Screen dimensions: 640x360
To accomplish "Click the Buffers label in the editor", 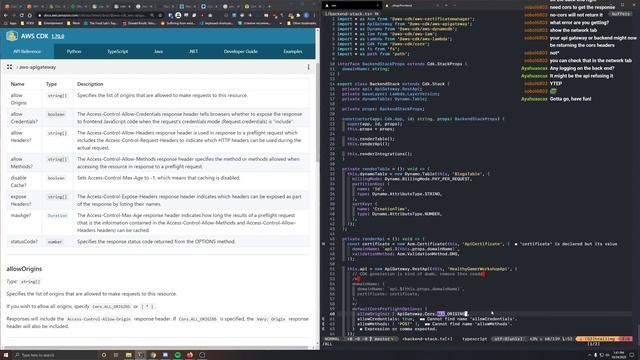I will pos(620,14).
